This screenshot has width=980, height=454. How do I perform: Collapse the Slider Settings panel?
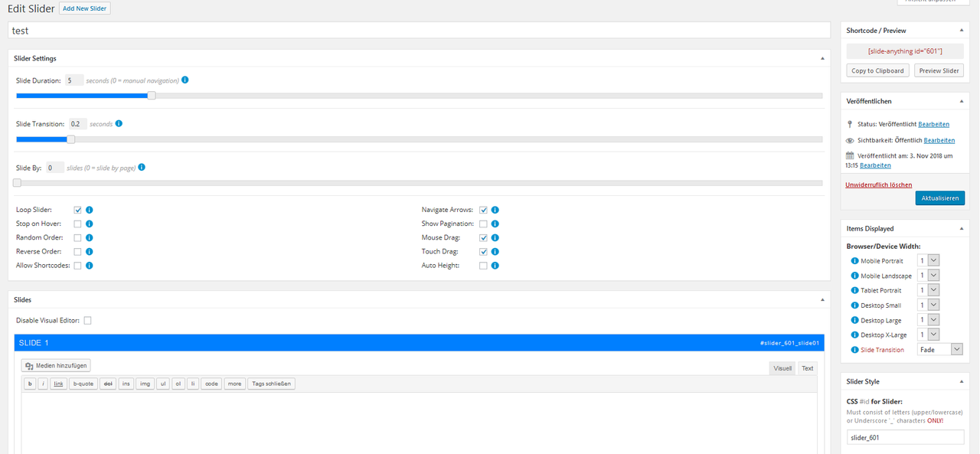pos(823,58)
